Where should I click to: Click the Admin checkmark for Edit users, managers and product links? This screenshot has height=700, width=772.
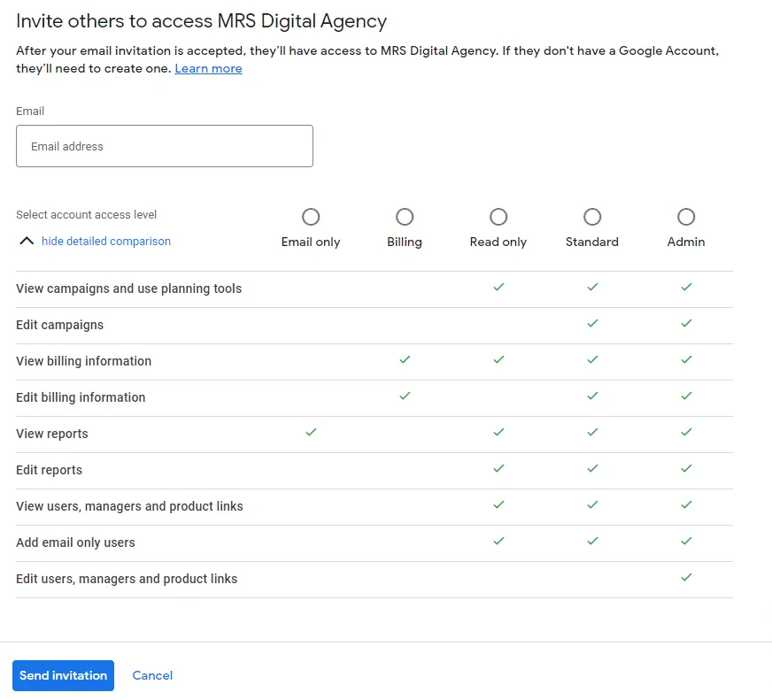686,578
